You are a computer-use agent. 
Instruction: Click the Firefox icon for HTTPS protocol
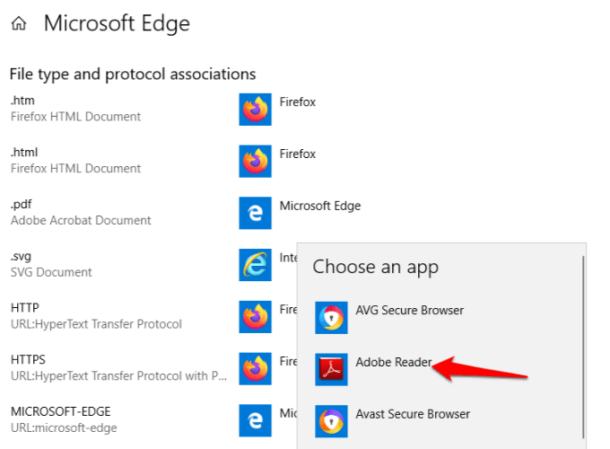255,368
